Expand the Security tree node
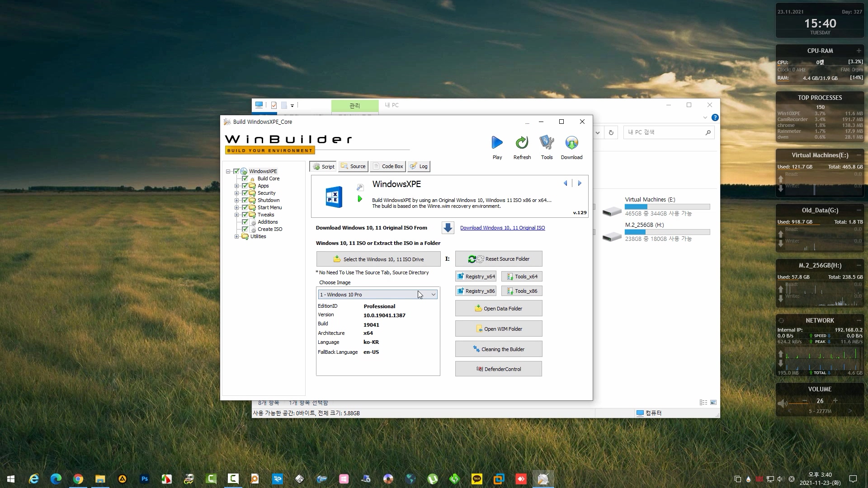This screenshot has width=868, height=488. (x=236, y=193)
